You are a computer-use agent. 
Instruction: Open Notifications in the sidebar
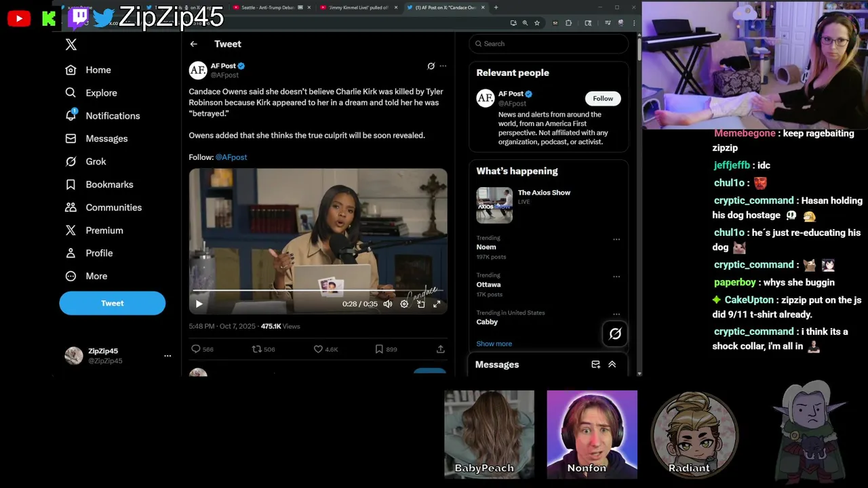(x=102, y=116)
